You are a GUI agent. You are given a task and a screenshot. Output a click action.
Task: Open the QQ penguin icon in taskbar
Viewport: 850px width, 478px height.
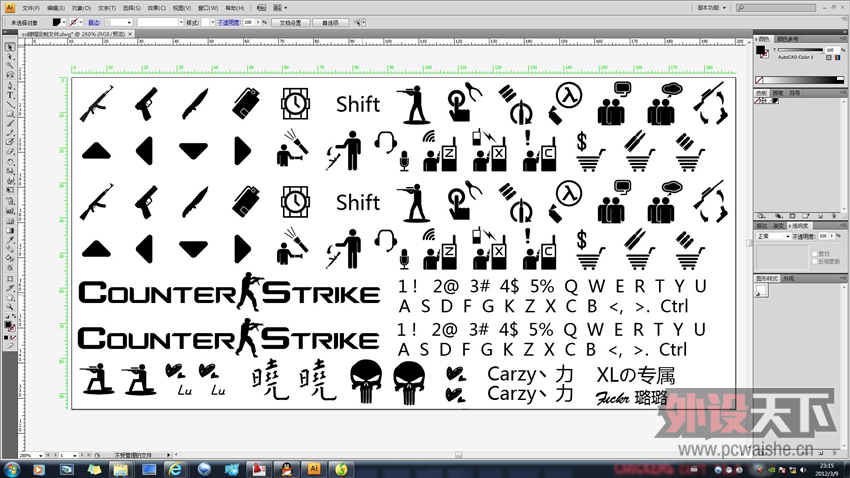(x=287, y=469)
